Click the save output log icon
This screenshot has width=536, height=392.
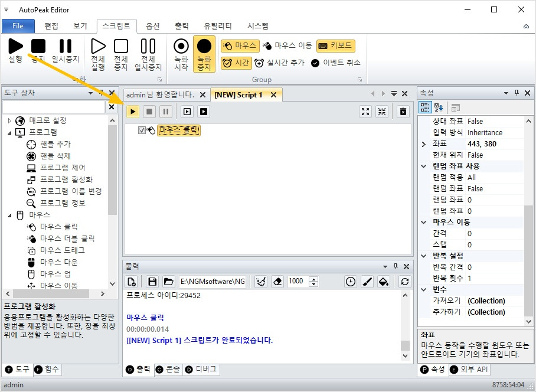[152, 282]
